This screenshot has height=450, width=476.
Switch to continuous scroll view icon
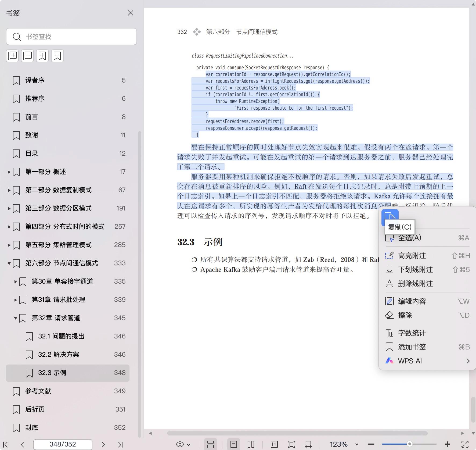point(211,444)
